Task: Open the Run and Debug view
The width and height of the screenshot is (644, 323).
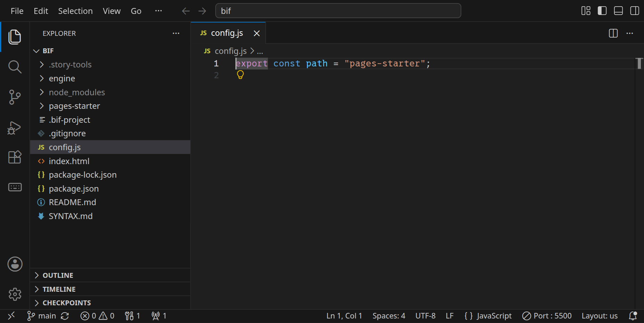Action: click(x=15, y=128)
